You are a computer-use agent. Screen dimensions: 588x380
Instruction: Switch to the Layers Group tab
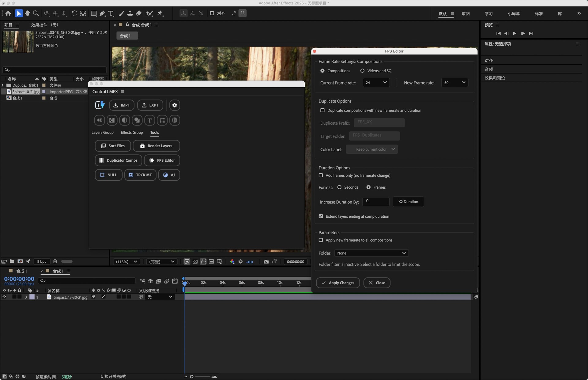102,132
